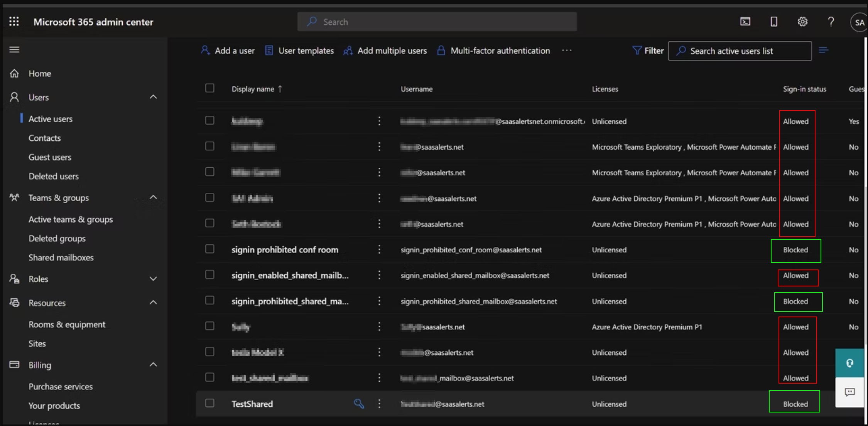Open more actions for signin_prohibited_shared_mailbox row

tap(379, 301)
